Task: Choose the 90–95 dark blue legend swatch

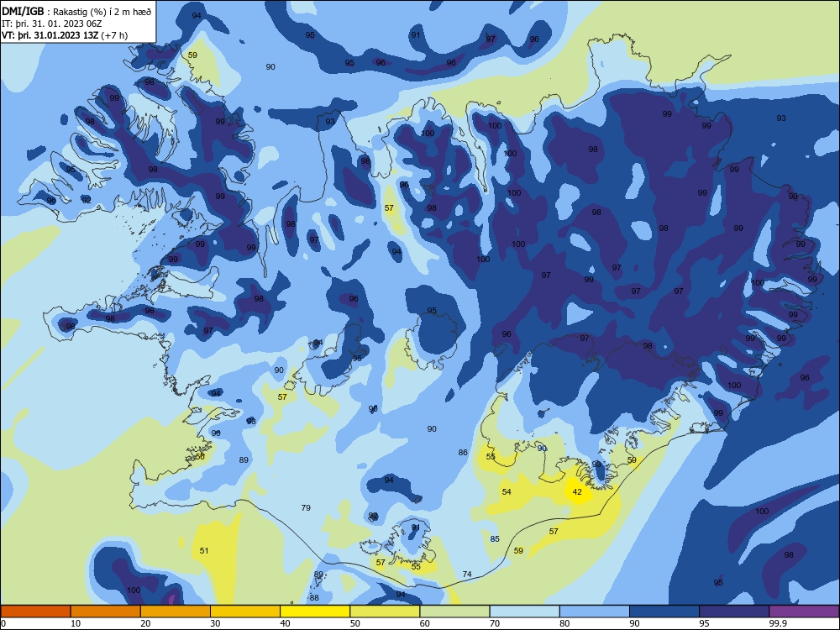Action: pyautogui.click(x=664, y=612)
